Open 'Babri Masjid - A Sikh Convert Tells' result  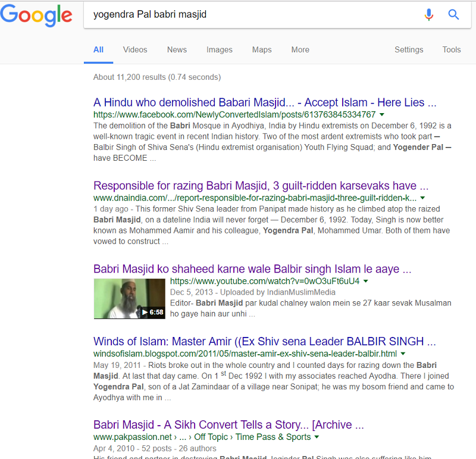tap(228, 424)
